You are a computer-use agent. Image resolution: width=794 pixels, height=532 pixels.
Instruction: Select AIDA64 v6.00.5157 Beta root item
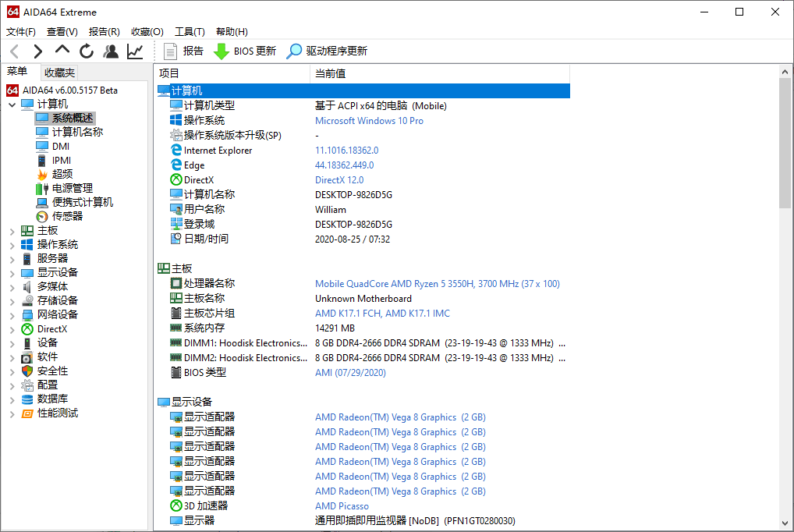coord(62,90)
